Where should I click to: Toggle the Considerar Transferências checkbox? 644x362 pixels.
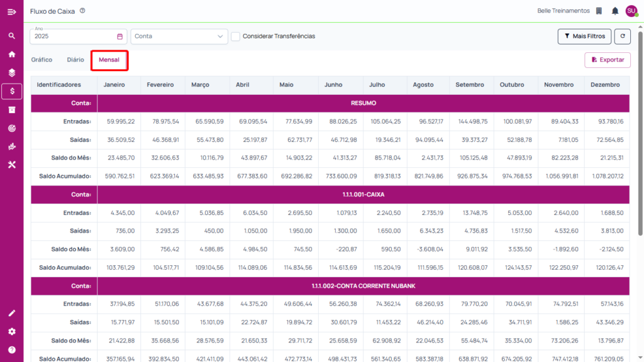(235, 36)
